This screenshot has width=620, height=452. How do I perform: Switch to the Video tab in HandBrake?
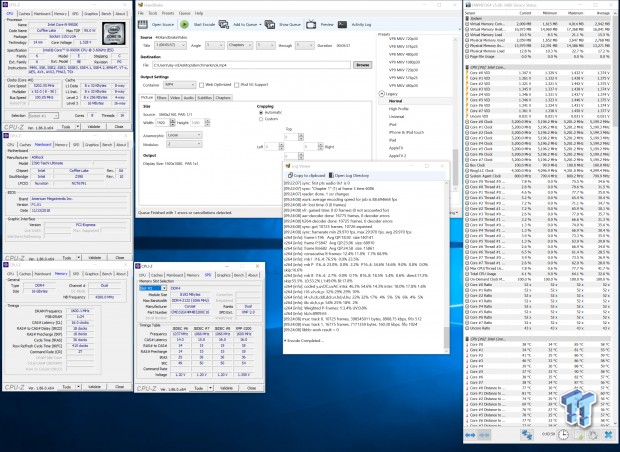point(175,98)
